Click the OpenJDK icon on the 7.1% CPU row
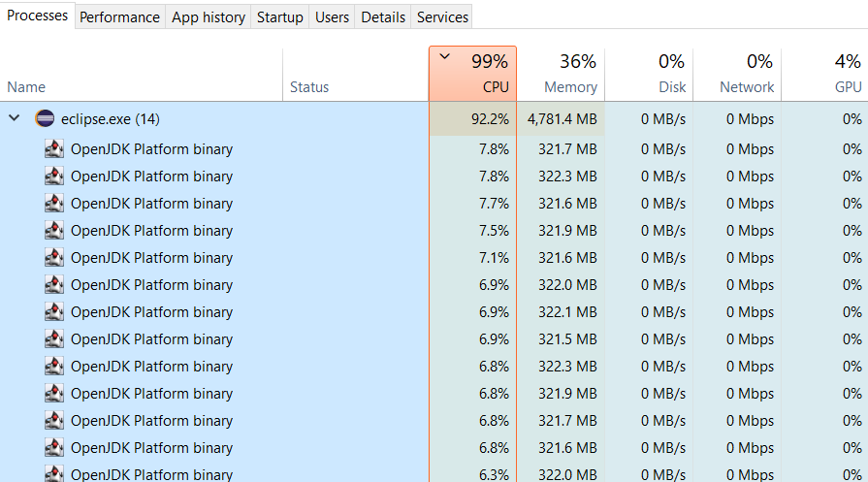Image resolution: width=868 pixels, height=482 pixels. coord(54,257)
